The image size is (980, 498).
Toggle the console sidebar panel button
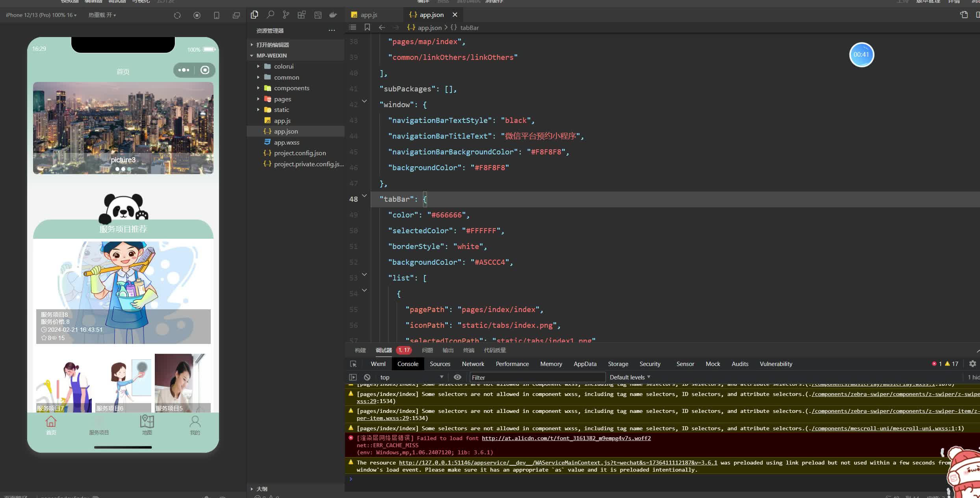[x=353, y=377]
